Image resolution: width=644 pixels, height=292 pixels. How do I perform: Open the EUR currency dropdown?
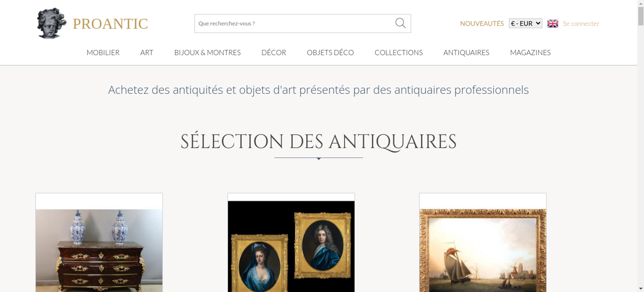tap(526, 23)
